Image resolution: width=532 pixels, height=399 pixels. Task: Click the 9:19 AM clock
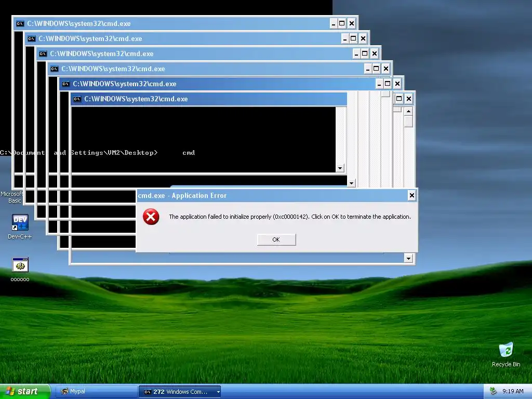(x=513, y=392)
